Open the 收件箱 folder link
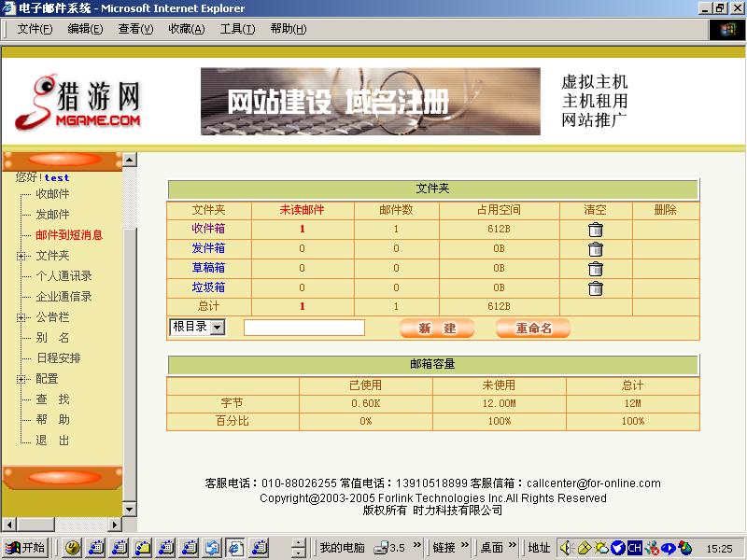 click(208, 229)
